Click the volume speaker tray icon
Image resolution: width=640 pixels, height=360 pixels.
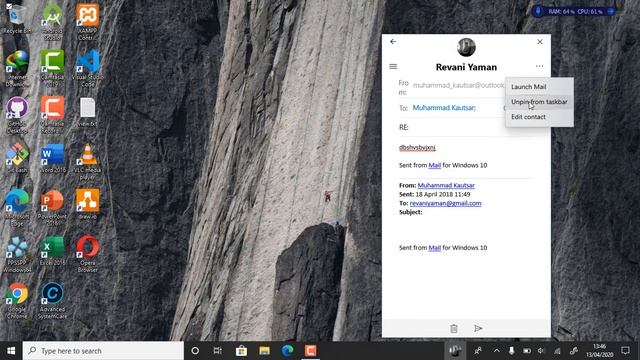pos(541,351)
